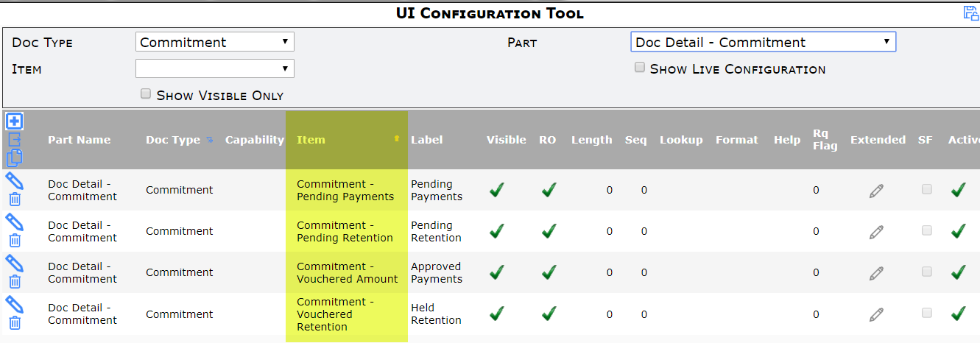Delete the Pending Retention row

15,240
